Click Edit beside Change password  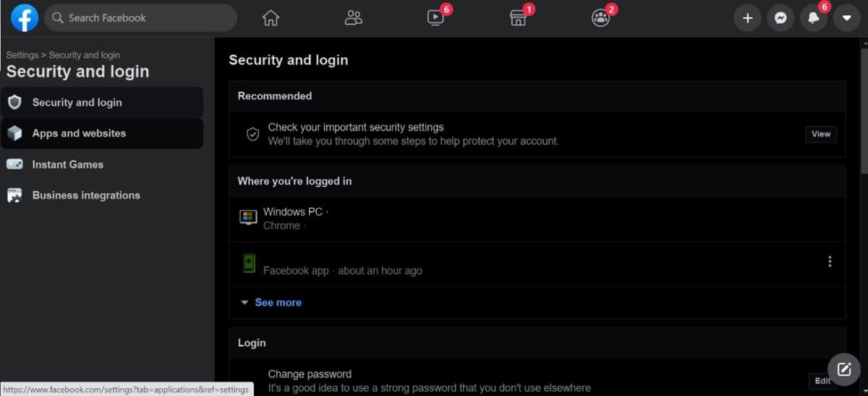point(822,381)
